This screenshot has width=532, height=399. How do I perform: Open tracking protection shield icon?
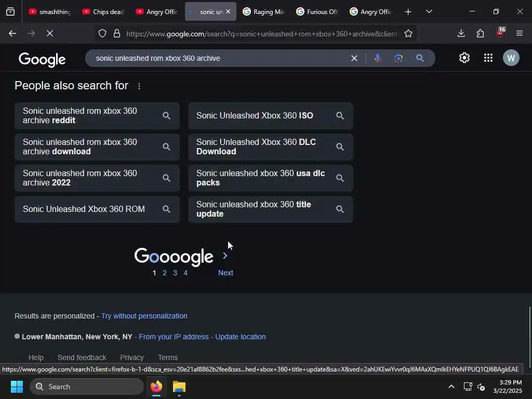click(x=102, y=33)
